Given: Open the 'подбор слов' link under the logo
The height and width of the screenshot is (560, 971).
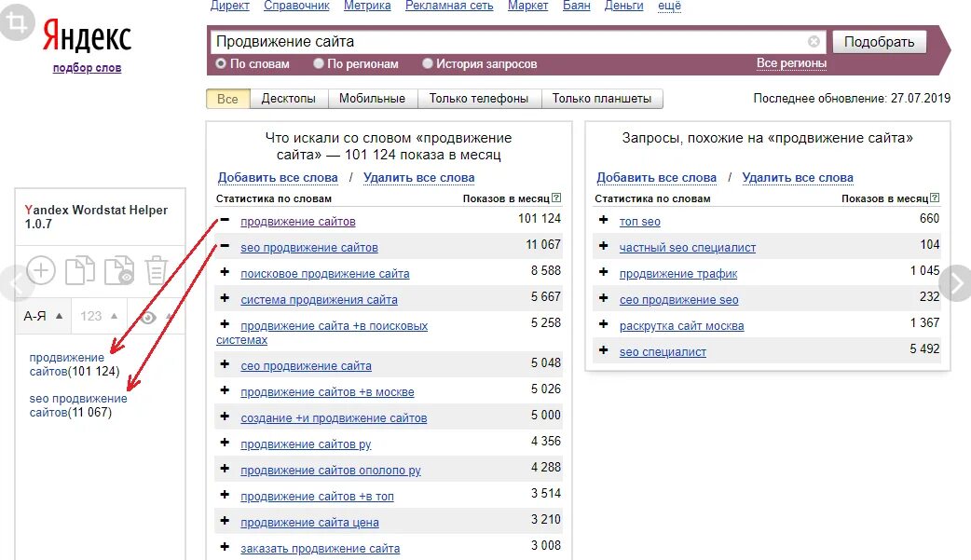Looking at the screenshot, I should (x=87, y=67).
